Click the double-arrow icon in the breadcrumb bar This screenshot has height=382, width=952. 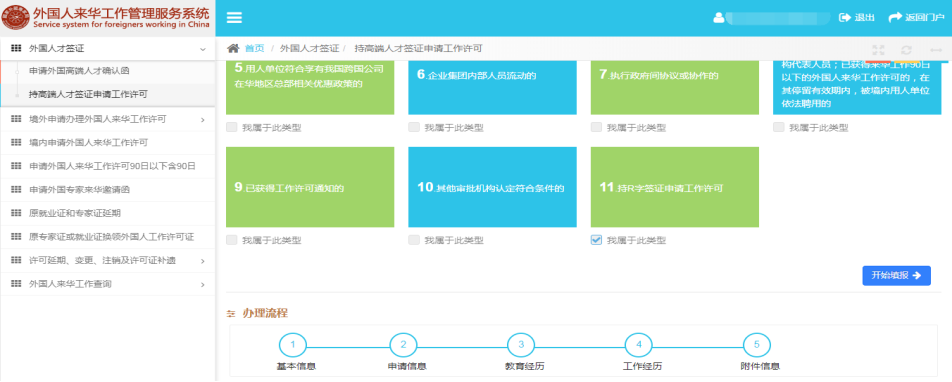click(x=936, y=50)
